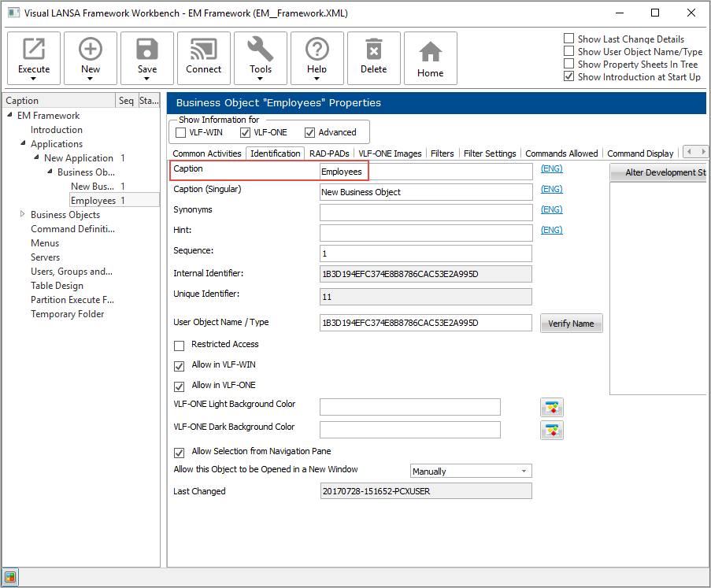
Task: Open the Tools wrench icon
Action: point(261,50)
